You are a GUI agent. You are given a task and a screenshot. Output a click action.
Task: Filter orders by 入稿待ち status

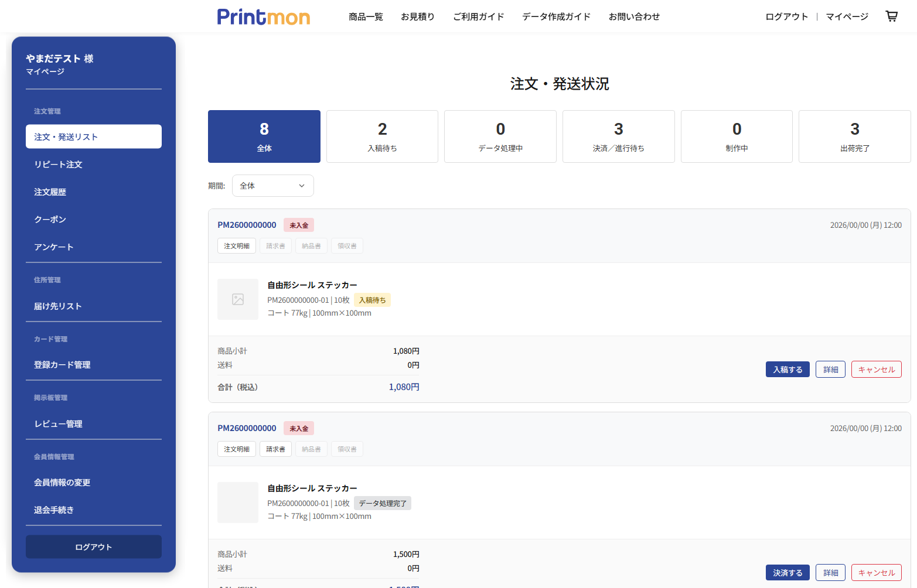(x=382, y=136)
